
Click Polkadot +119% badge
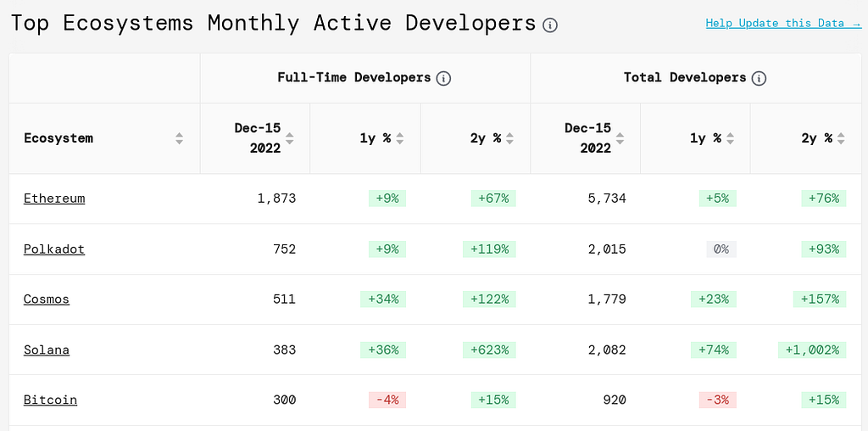coord(489,249)
